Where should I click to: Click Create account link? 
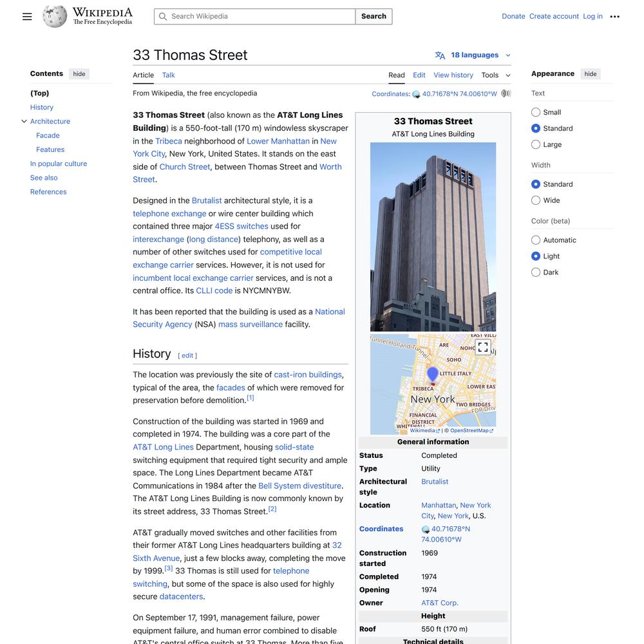pos(554,17)
